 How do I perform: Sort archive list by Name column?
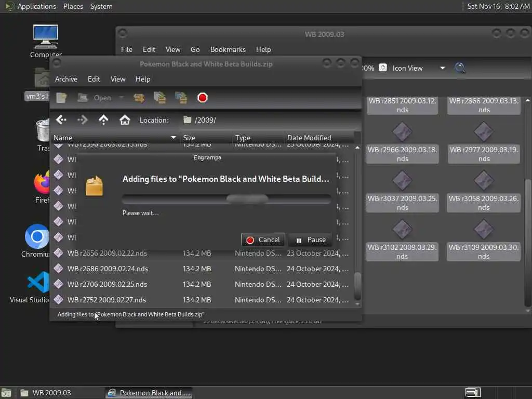(x=115, y=138)
